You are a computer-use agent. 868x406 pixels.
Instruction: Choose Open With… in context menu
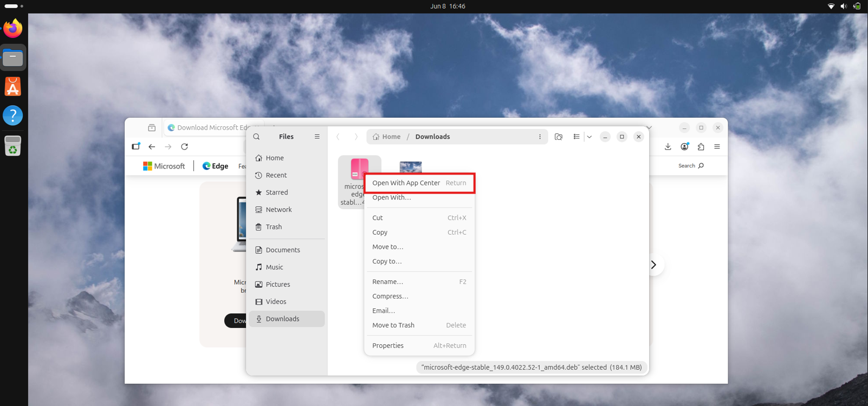pos(419,197)
